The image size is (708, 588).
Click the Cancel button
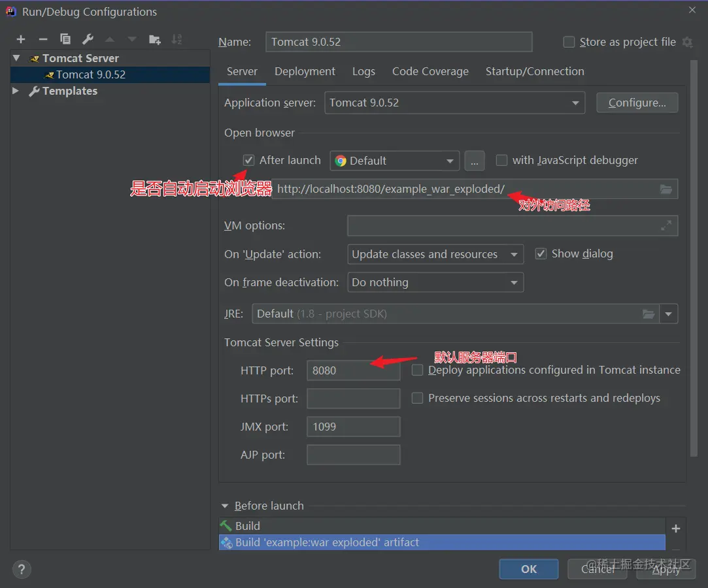pyautogui.click(x=598, y=569)
